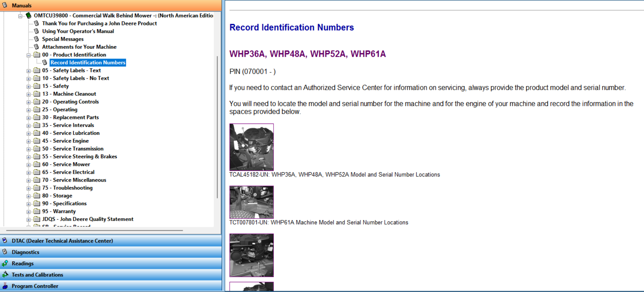
Task: Click folder icon of 30 - Replacement Parts
Action: click(x=37, y=117)
